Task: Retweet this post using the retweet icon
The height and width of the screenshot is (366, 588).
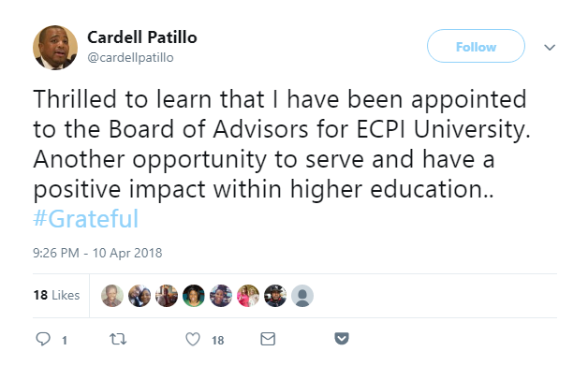Action: click(118, 339)
